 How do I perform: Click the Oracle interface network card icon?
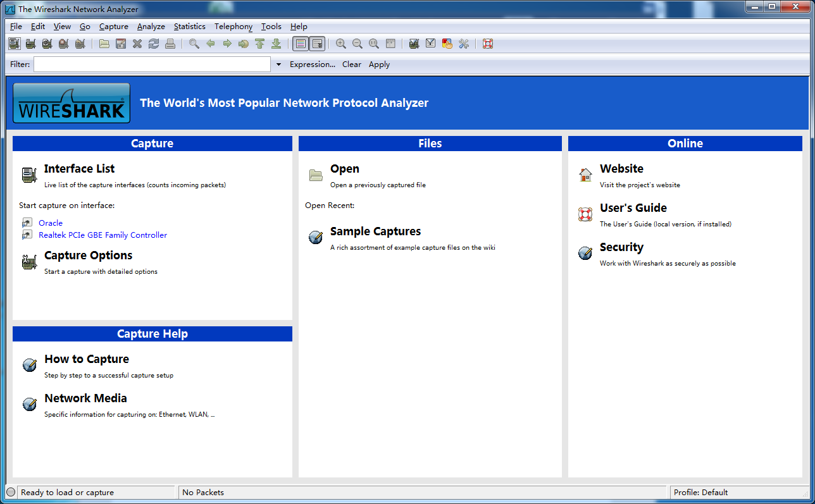(27, 223)
